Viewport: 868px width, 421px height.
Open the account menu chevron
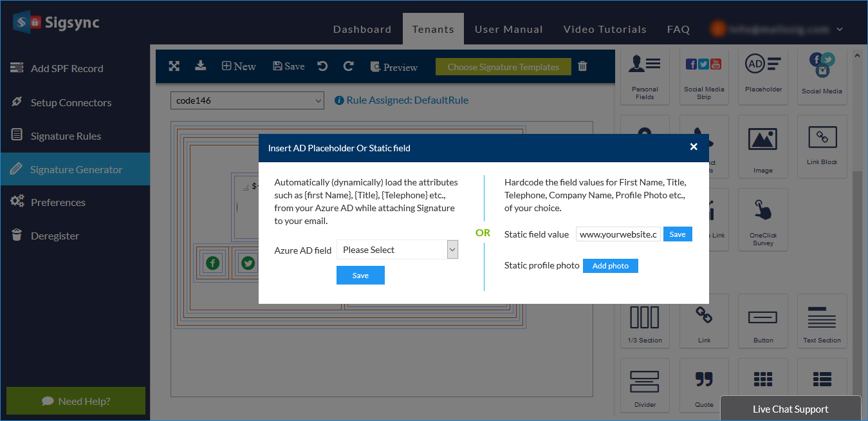pos(840,29)
